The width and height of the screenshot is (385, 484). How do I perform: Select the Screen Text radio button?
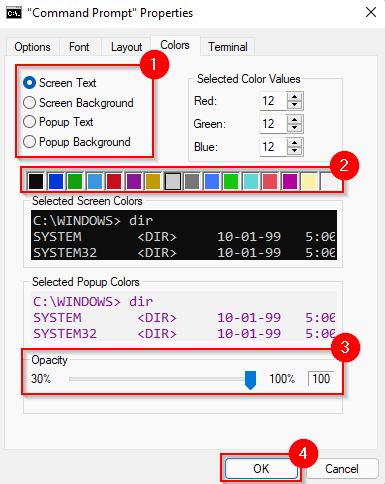coord(60,83)
